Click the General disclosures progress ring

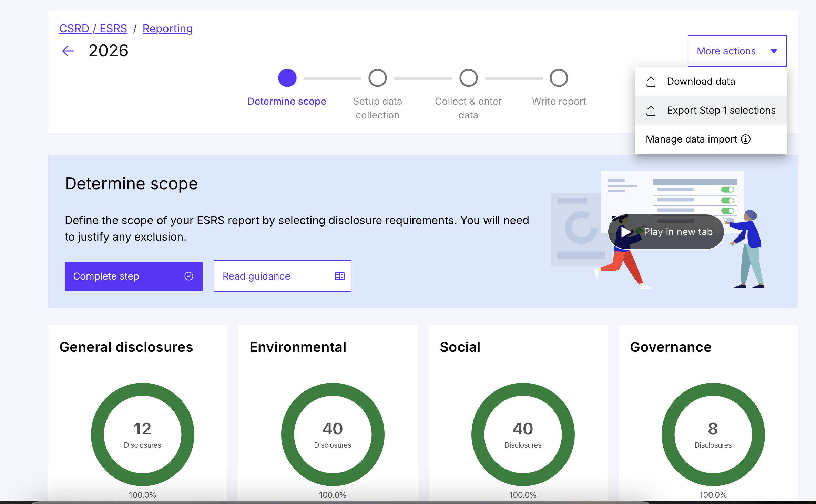(x=142, y=434)
